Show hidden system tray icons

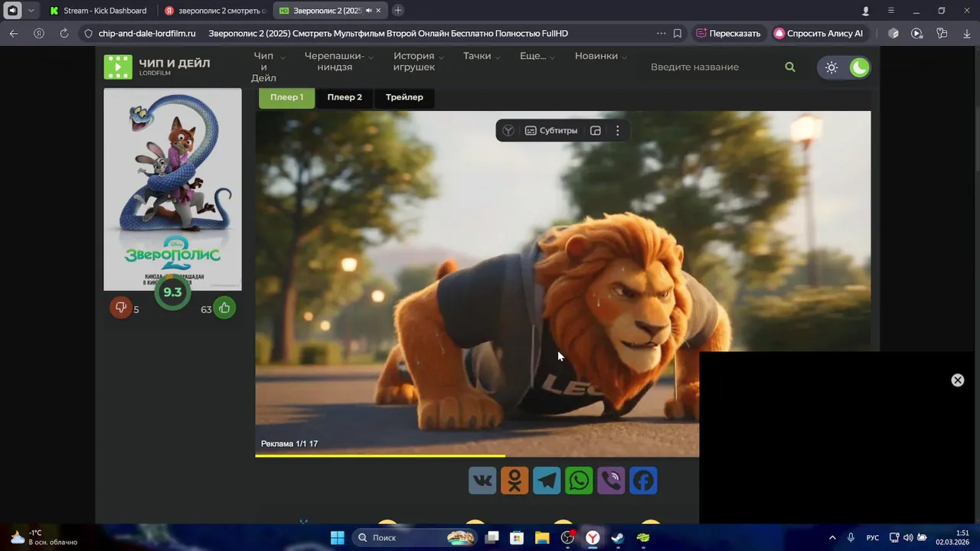(x=832, y=538)
